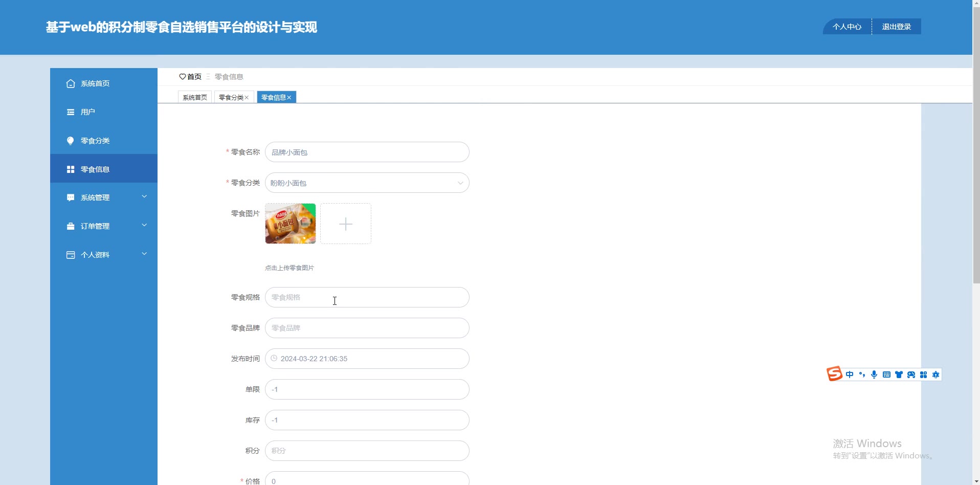The height and width of the screenshot is (485, 980).
Task: Click the clock icon in 发布时间 field
Action: coord(274,358)
